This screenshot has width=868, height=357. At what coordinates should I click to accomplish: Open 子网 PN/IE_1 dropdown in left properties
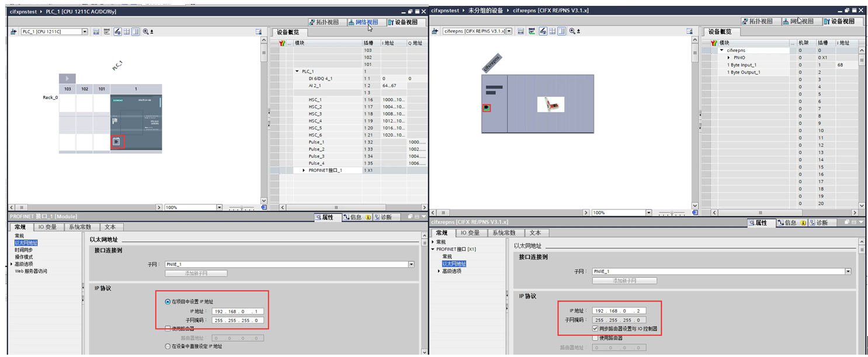(x=411, y=264)
